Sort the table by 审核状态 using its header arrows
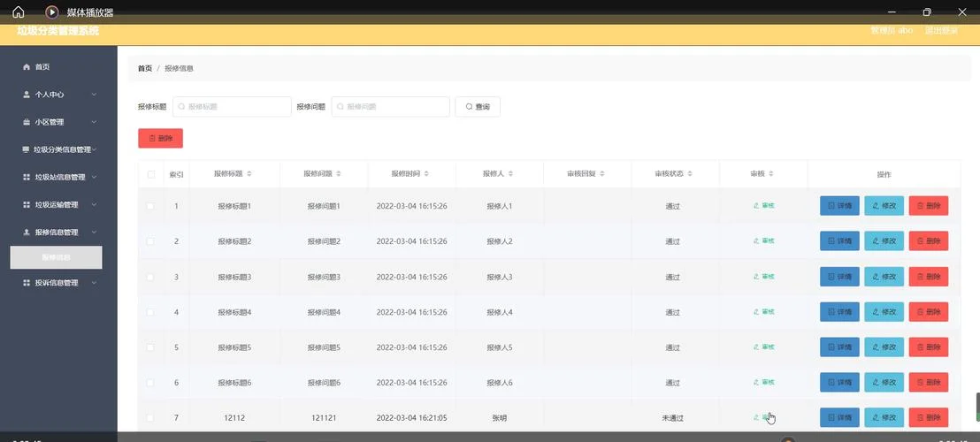980x442 pixels. click(x=690, y=174)
